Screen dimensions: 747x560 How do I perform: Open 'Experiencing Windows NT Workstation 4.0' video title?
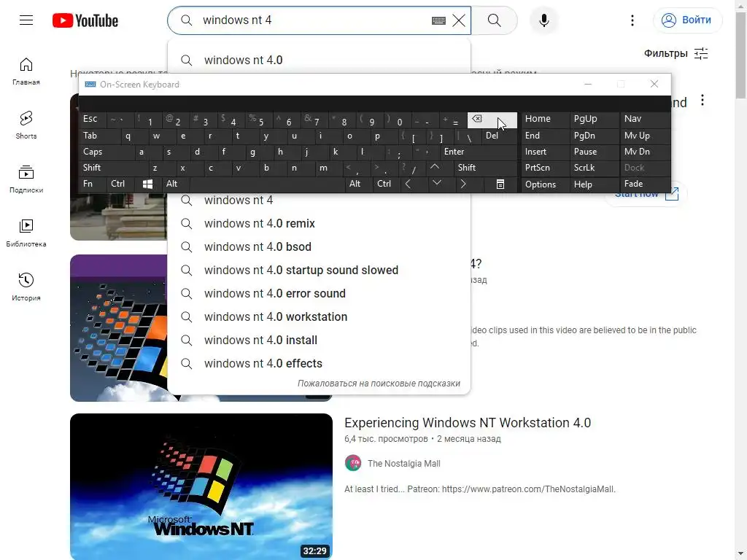click(468, 423)
